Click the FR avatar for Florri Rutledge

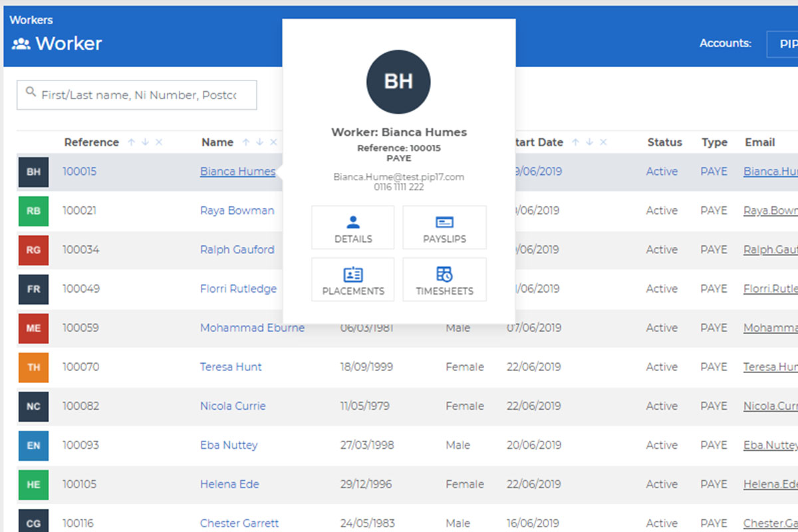coord(33,289)
